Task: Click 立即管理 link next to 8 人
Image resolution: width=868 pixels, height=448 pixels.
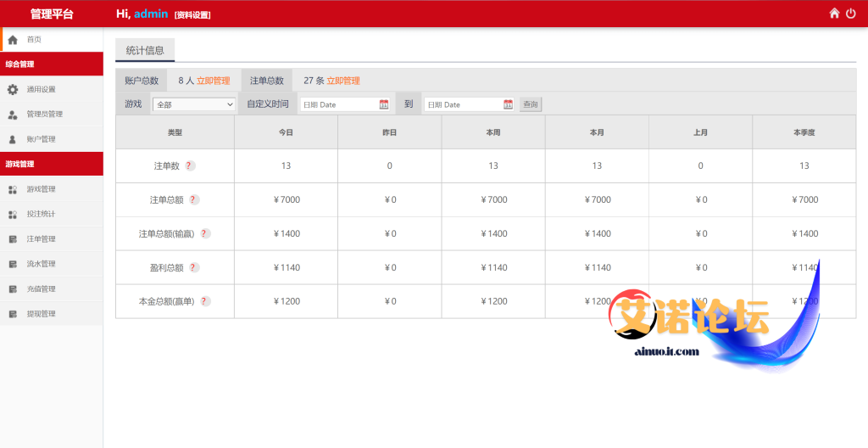Action: point(214,81)
